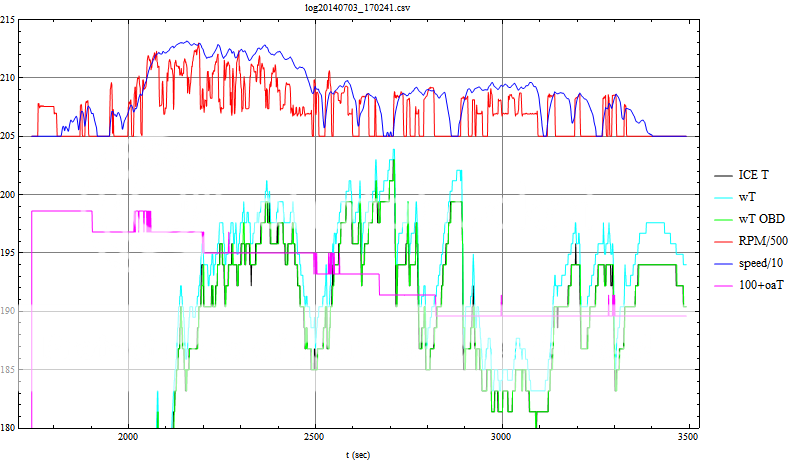Select the 100+oaT legend label
Viewport: 793px width, 463px height.
click(x=761, y=285)
